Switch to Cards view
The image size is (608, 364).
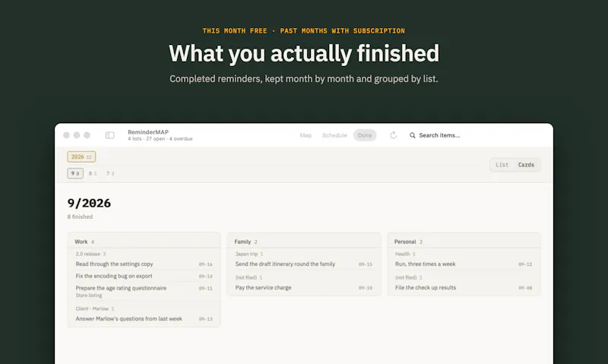point(526,165)
